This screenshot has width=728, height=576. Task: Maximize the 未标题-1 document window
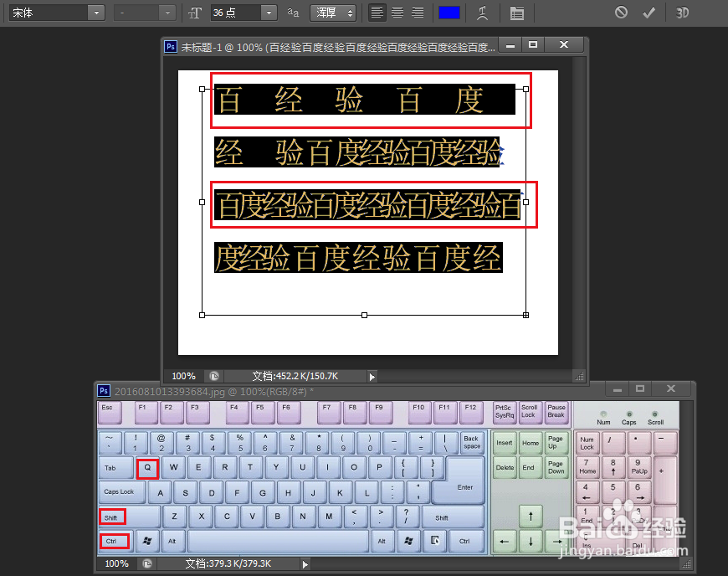pos(533,44)
